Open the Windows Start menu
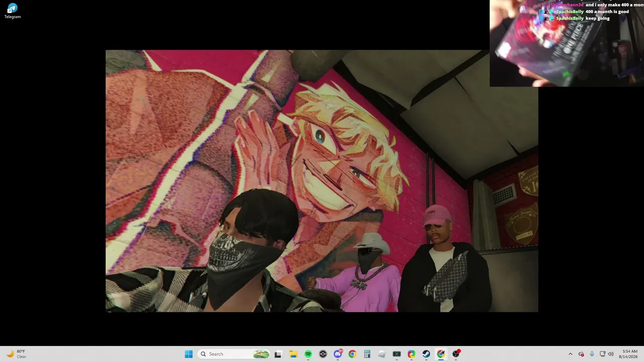 tap(189, 354)
